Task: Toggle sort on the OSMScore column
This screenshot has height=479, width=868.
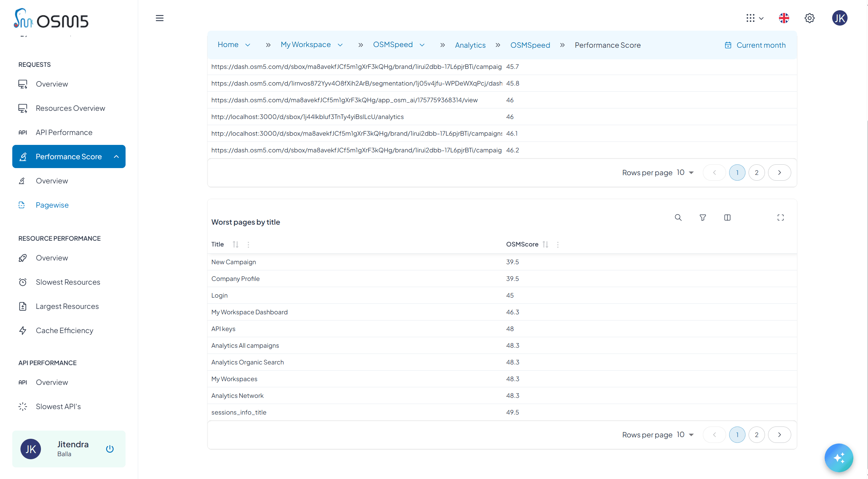Action: pyautogui.click(x=545, y=244)
